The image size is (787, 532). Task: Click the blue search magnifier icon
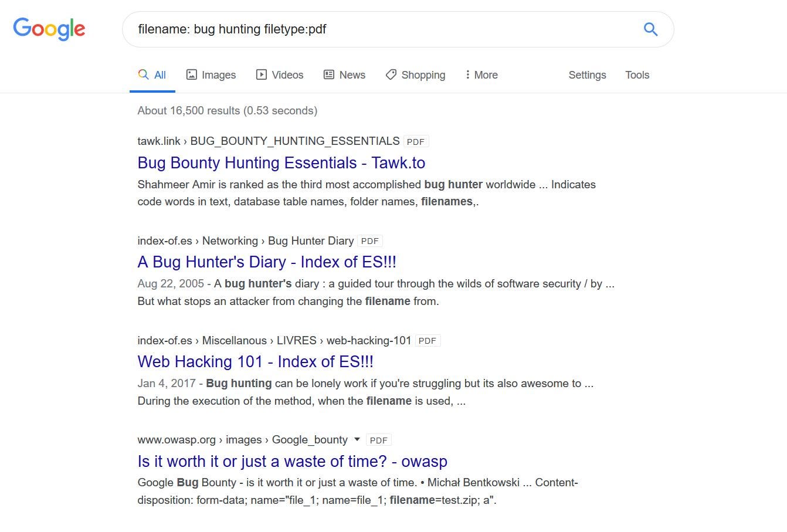click(650, 29)
